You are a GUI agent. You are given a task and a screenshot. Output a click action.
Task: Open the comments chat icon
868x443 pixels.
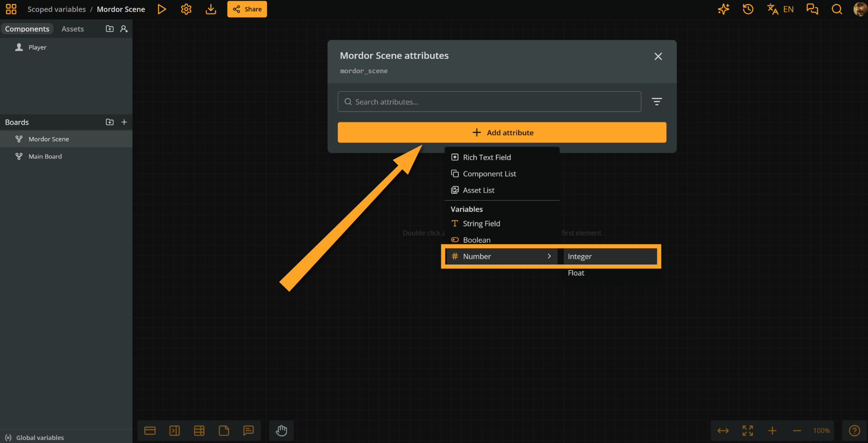(812, 9)
